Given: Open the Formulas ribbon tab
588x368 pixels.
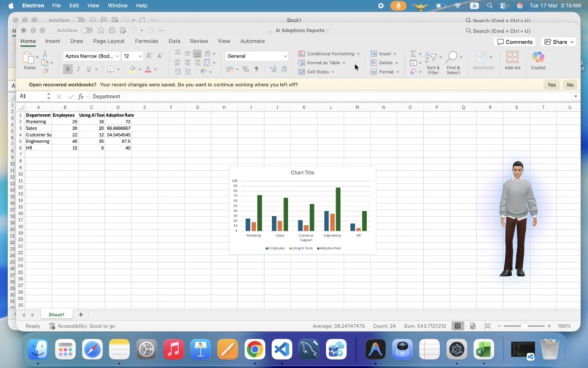Looking at the screenshot, I should click(147, 42).
